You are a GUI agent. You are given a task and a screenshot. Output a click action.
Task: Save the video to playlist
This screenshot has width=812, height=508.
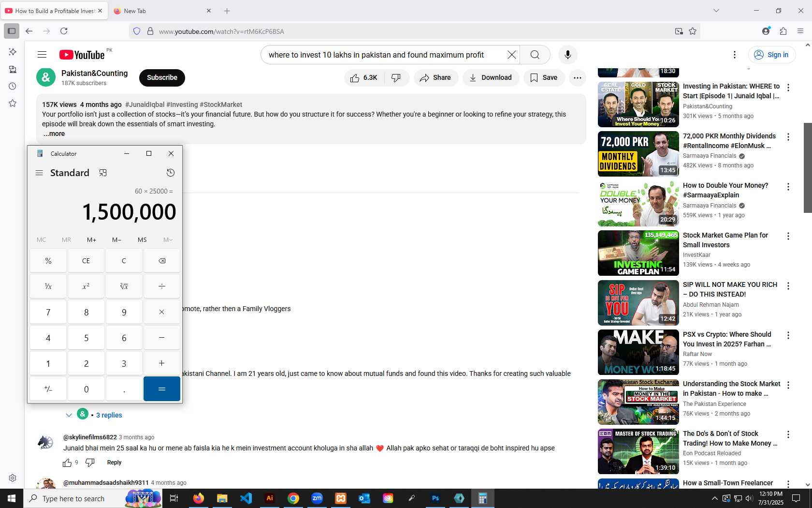point(544,77)
